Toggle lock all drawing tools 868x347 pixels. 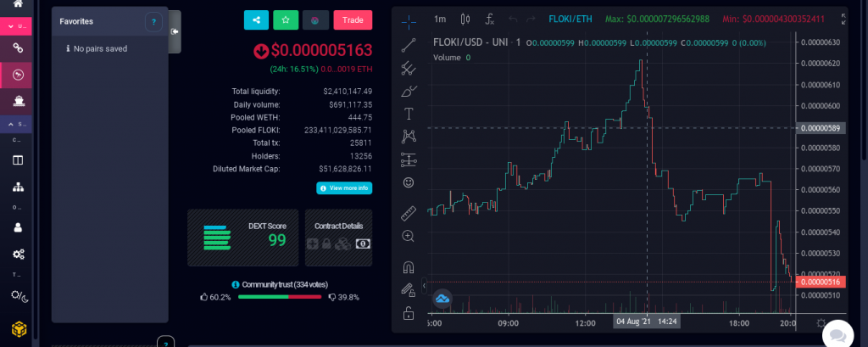tap(409, 313)
